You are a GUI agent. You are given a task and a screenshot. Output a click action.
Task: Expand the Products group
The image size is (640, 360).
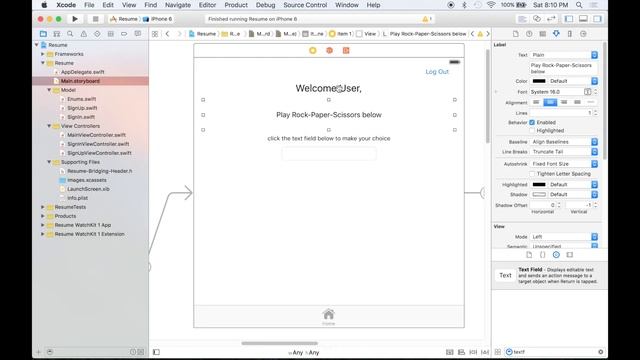[x=42, y=216]
